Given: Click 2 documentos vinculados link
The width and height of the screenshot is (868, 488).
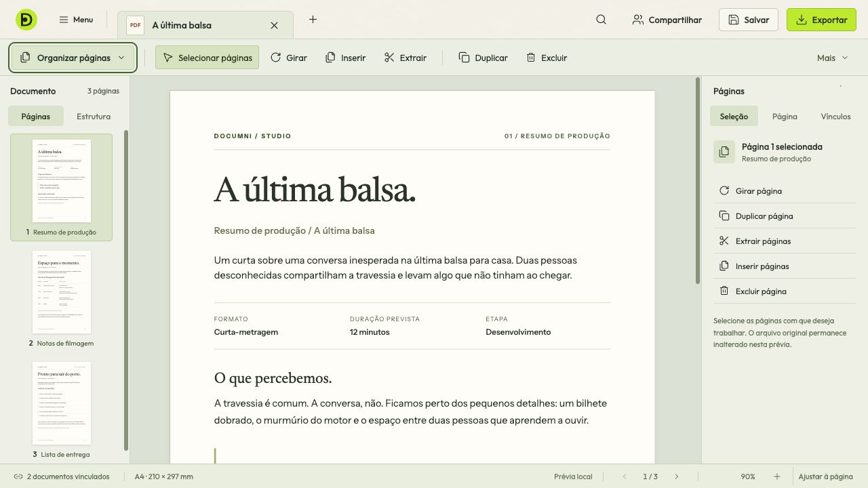Looking at the screenshot, I should 62,476.
